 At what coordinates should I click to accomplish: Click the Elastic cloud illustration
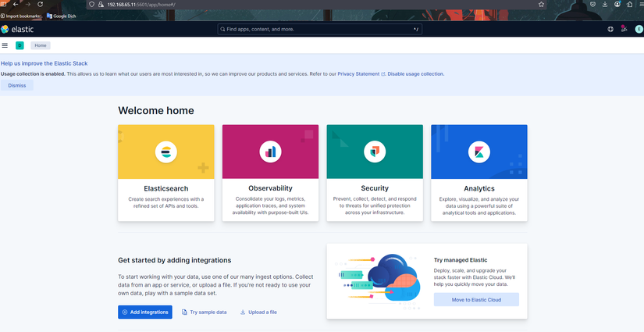pyautogui.click(x=379, y=281)
